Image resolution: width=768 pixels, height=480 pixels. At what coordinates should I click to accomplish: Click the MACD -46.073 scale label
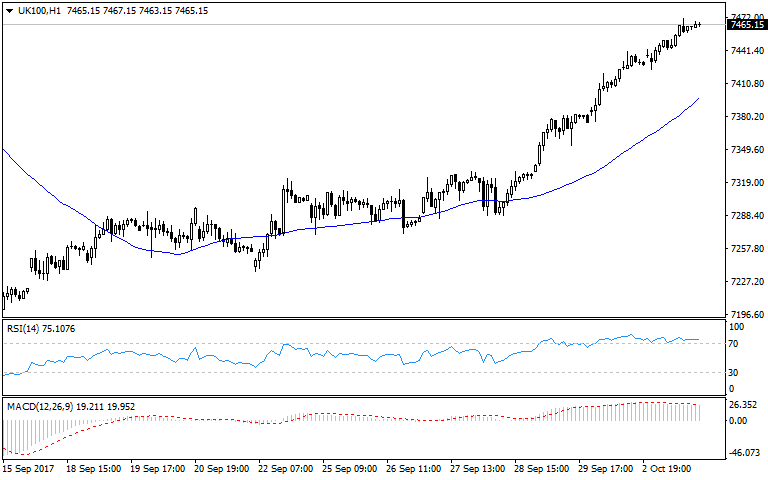pos(745,453)
